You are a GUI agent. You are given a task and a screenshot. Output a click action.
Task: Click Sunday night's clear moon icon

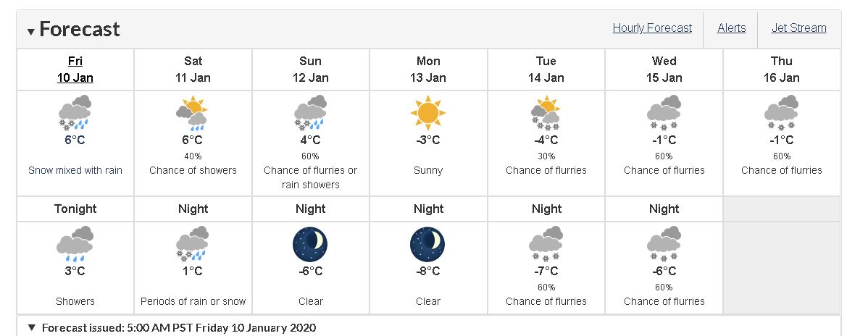click(x=310, y=244)
